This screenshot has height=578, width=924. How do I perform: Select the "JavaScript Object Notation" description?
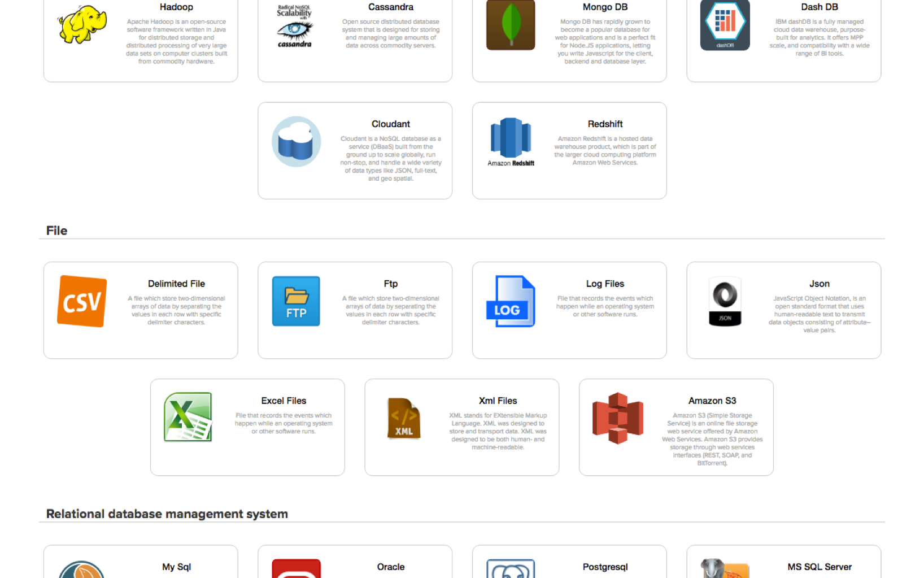(820, 315)
